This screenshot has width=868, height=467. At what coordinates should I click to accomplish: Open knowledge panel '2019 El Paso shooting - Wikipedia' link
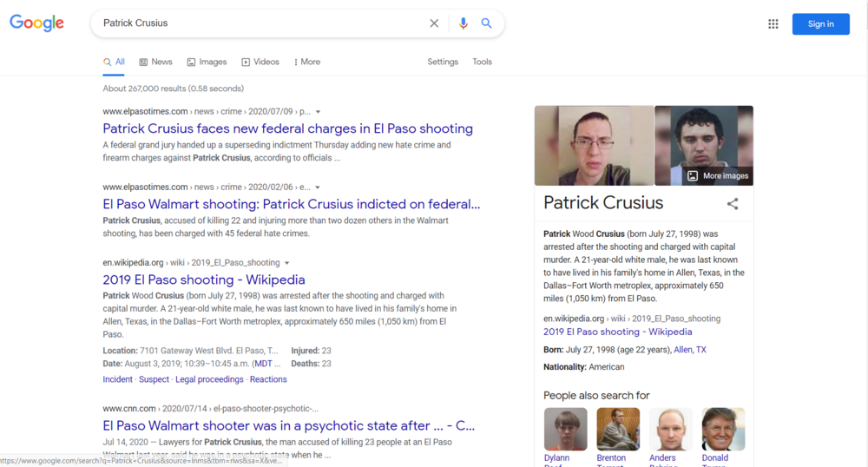[617, 332]
